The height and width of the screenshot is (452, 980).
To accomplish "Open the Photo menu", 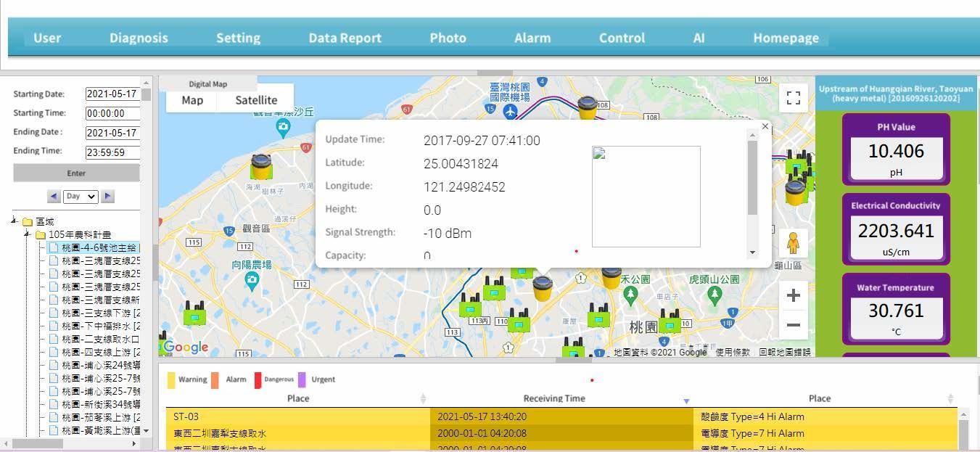I will (448, 38).
